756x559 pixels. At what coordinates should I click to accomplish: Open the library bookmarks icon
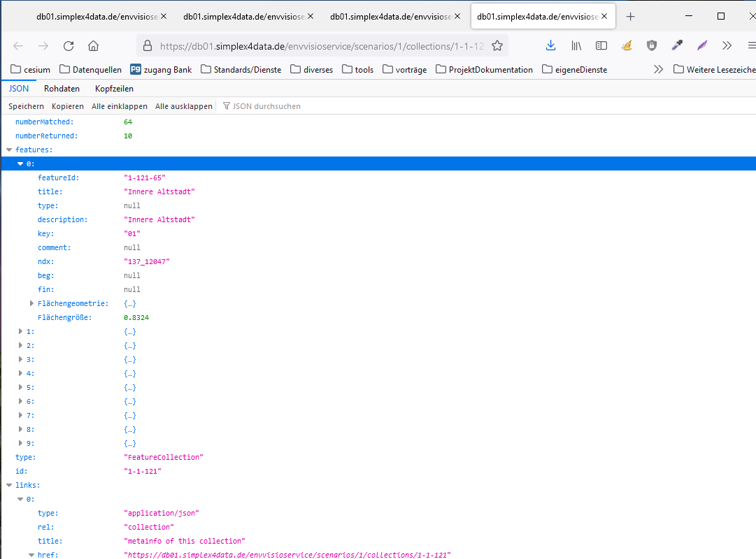click(x=576, y=45)
